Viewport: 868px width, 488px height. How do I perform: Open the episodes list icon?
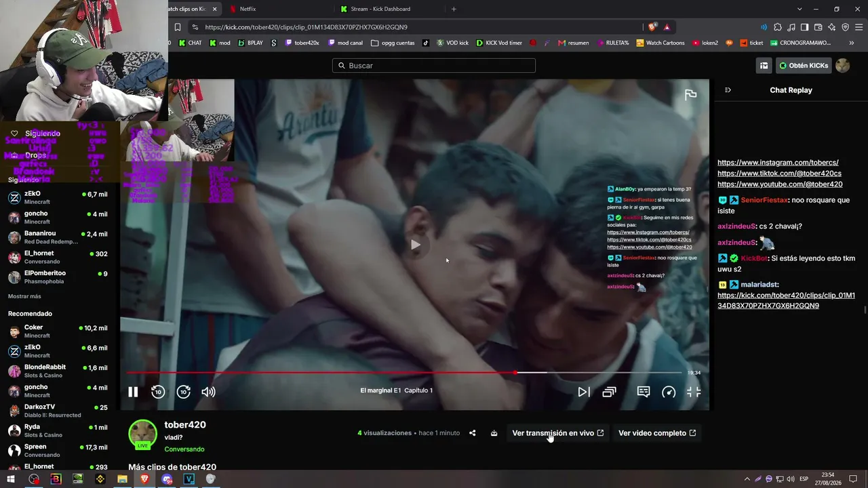point(610,392)
